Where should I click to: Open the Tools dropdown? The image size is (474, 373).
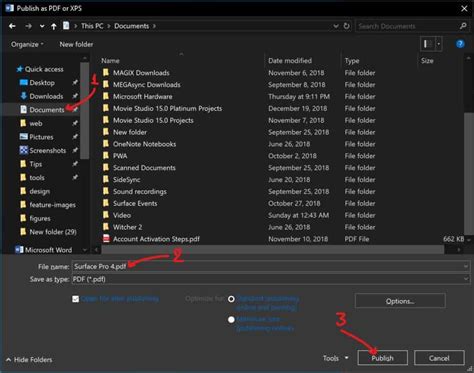[335, 358]
